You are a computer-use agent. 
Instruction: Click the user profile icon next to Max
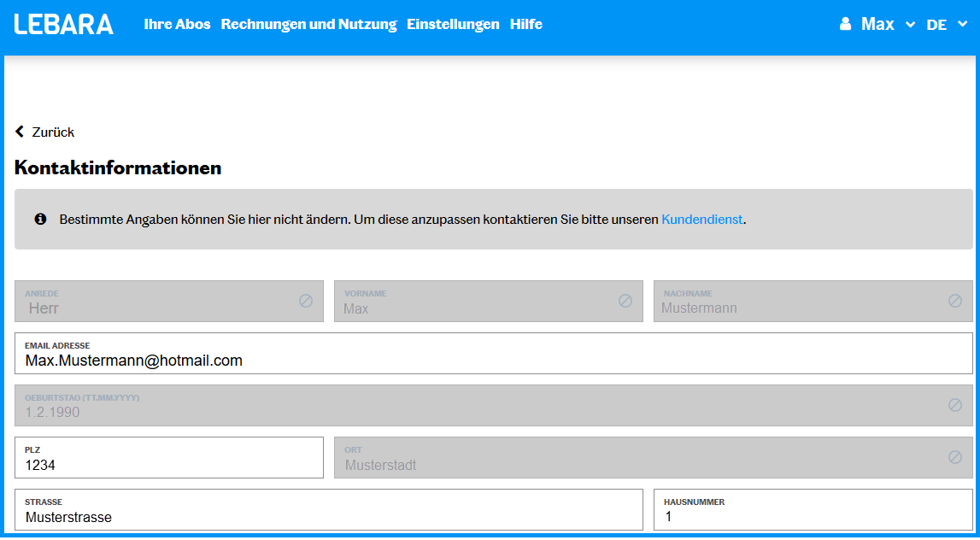coord(845,24)
